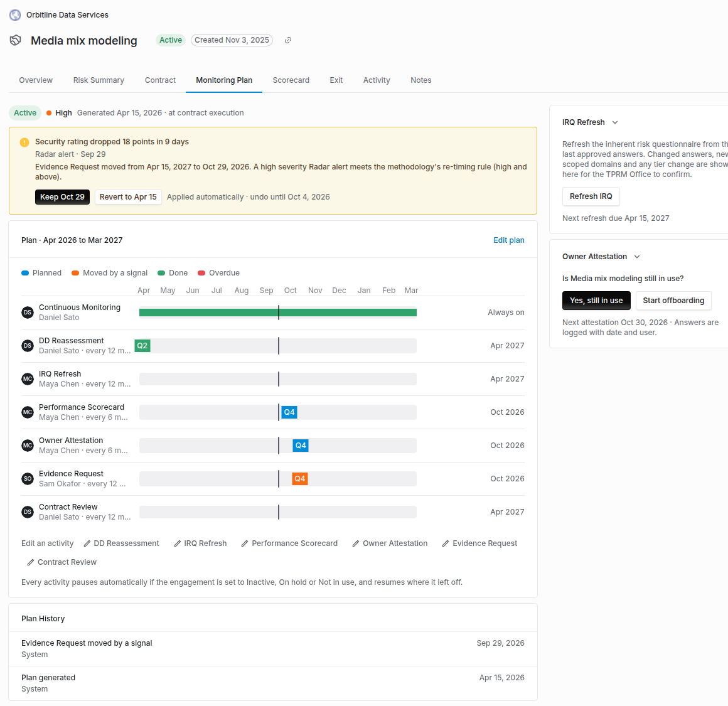Click 'Radar alert · Sep 29' text
This screenshot has width=728, height=706.
70,154
